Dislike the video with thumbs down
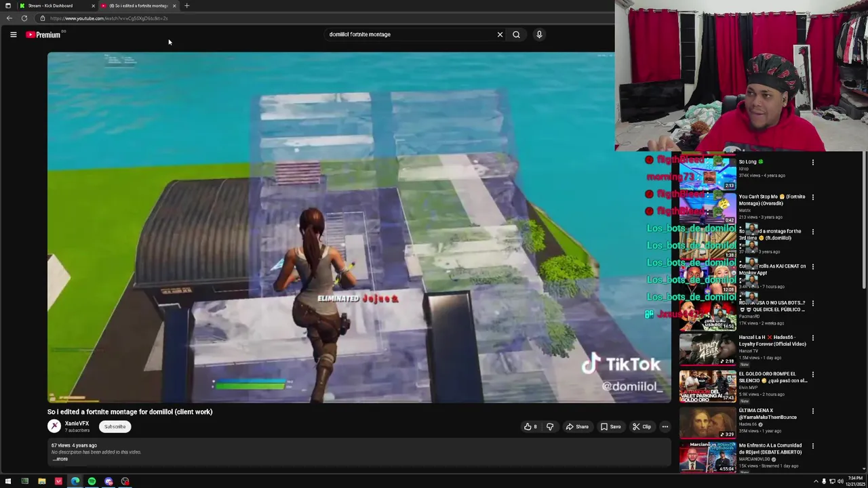 (550, 427)
